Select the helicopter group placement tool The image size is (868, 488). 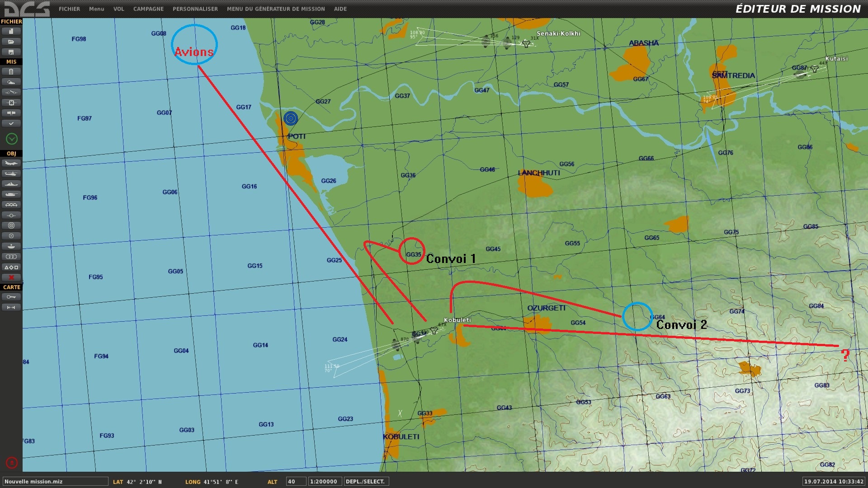[x=11, y=174]
